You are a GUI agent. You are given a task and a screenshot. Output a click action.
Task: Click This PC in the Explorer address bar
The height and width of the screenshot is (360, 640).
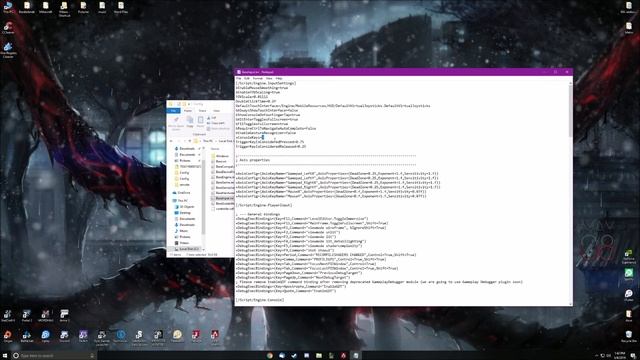coord(208,141)
